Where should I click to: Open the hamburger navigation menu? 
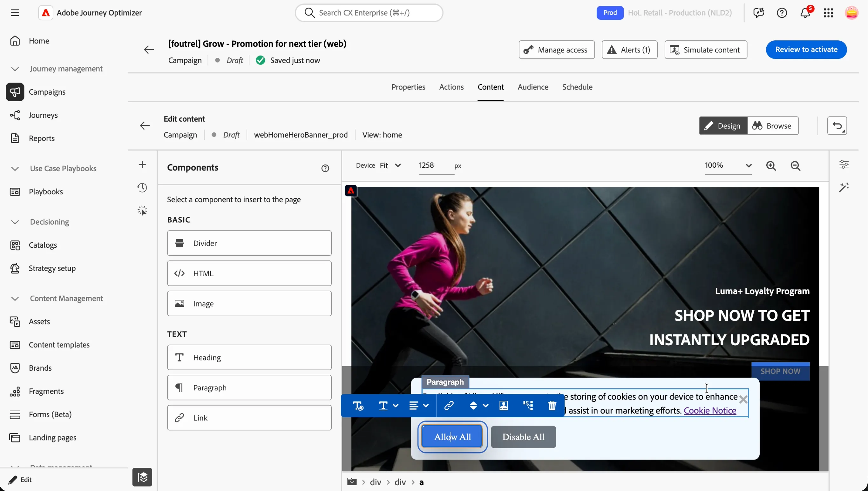click(x=15, y=13)
